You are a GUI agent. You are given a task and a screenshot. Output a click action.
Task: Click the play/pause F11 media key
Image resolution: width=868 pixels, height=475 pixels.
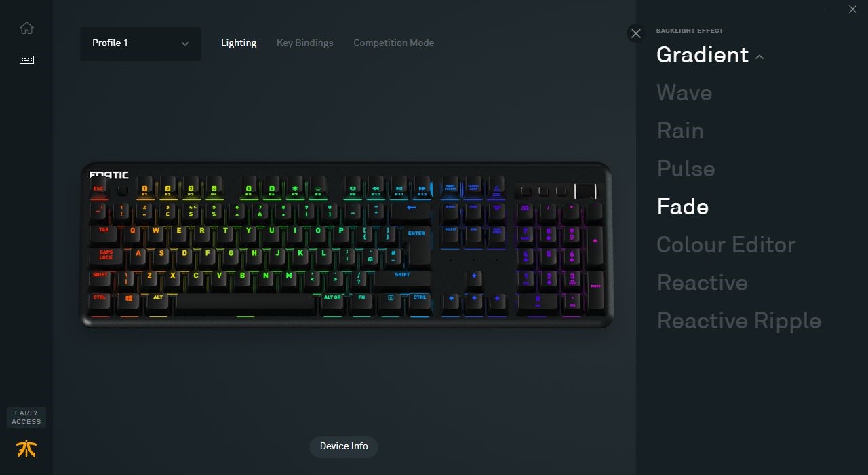click(399, 190)
